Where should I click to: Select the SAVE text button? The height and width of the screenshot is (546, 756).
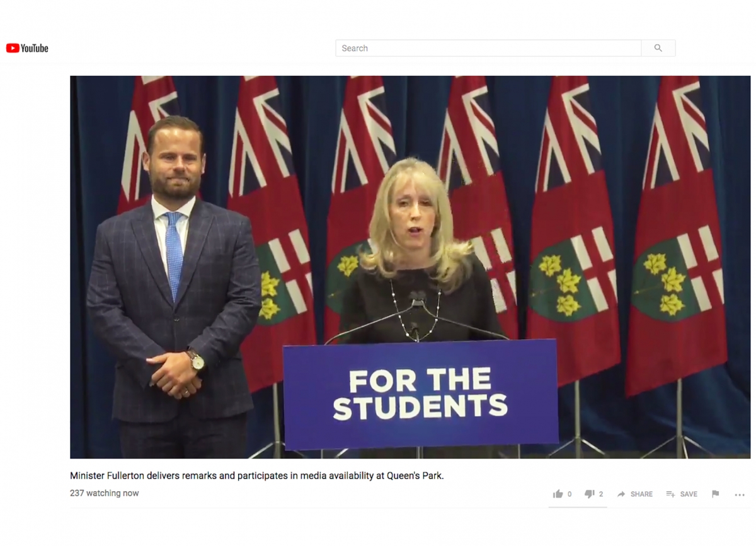pos(689,494)
